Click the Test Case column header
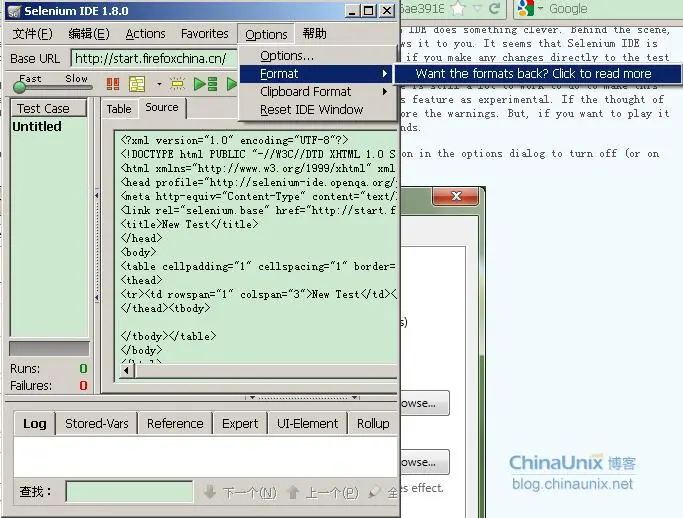This screenshot has width=683, height=518. pyautogui.click(x=48, y=108)
